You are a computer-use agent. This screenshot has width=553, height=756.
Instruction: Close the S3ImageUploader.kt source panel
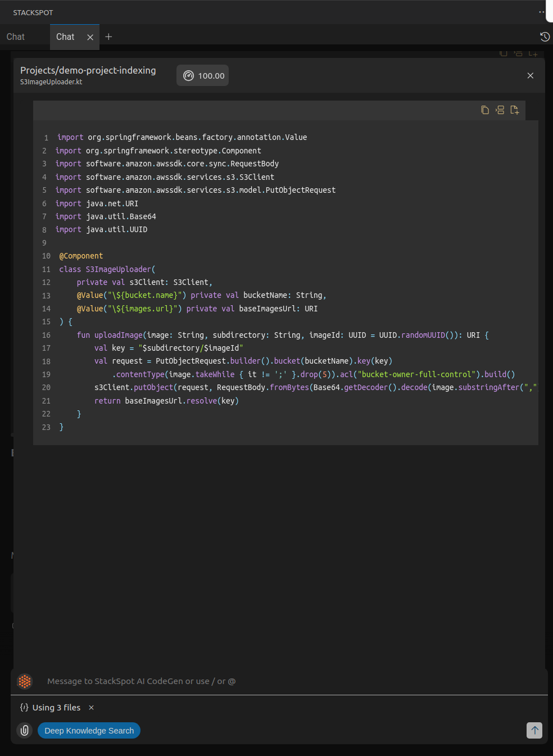click(530, 76)
